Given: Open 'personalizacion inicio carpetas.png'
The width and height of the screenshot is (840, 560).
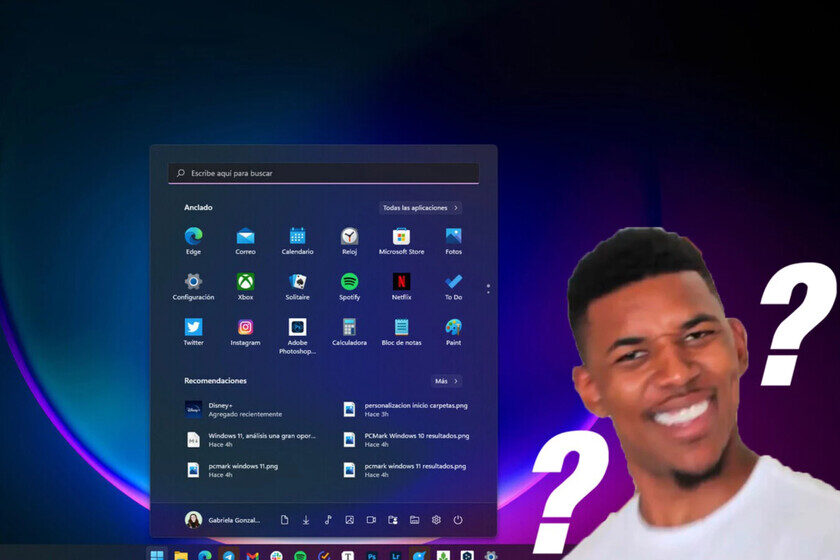Looking at the screenshot, I should (x=406, y=409).
